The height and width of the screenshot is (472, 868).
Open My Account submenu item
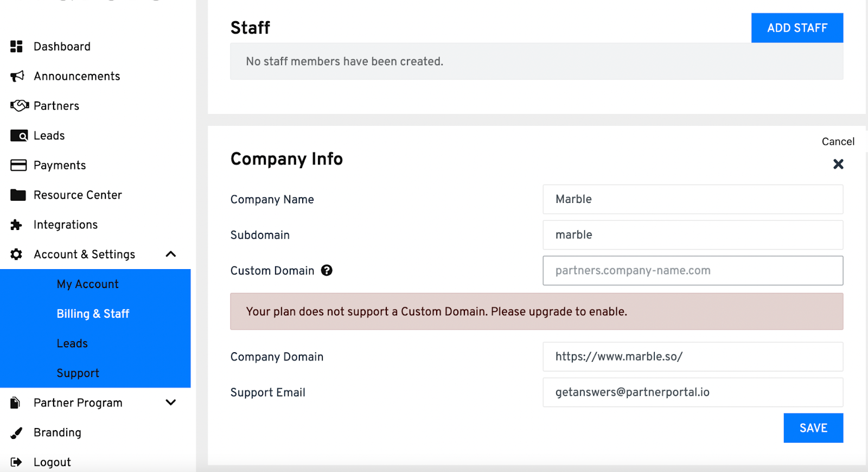(x=87, y=284)
